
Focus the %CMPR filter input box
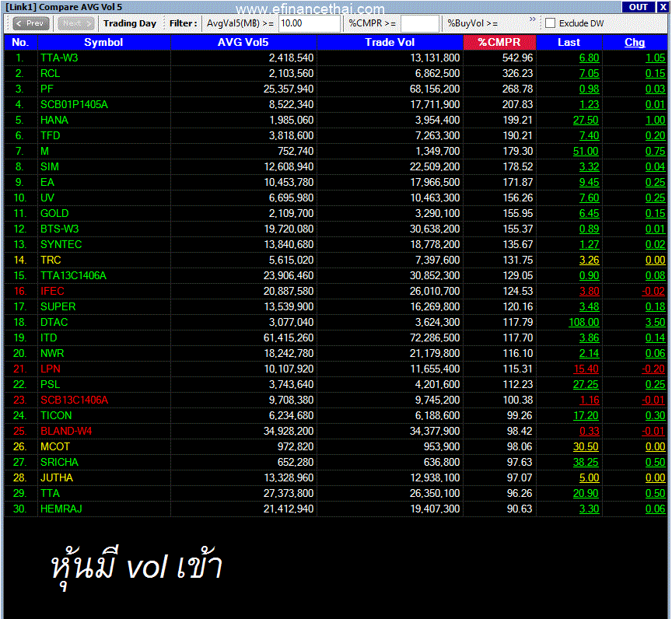[419, 23]
